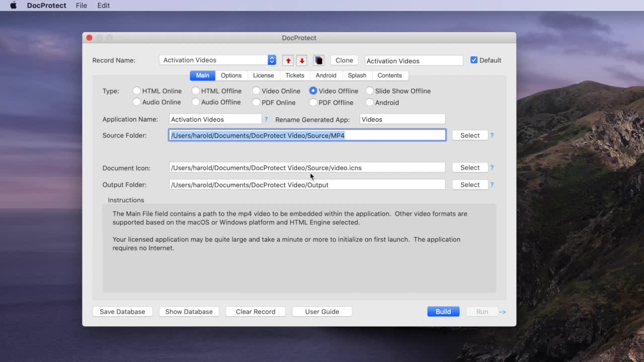The width and height of the screenshot is (644, 362).
Task: Switch to the License tab
Action: 264,75
